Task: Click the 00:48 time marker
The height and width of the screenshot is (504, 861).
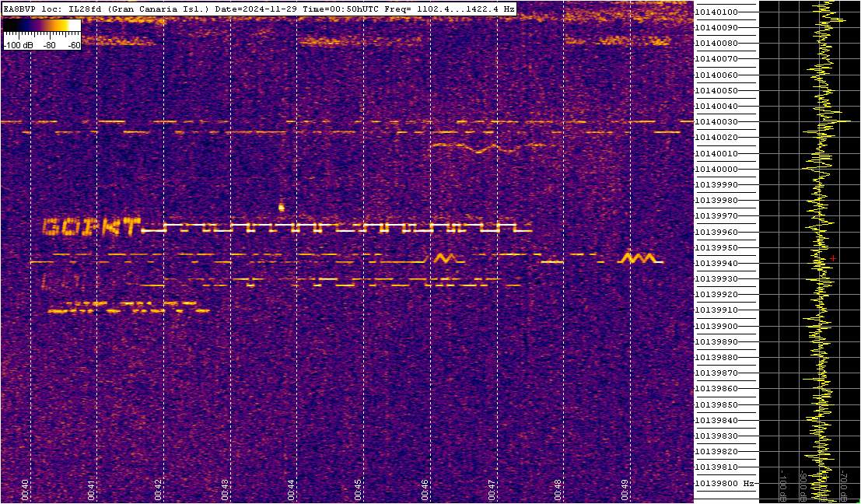Action: pyautogui.click(x=558, y=488)
